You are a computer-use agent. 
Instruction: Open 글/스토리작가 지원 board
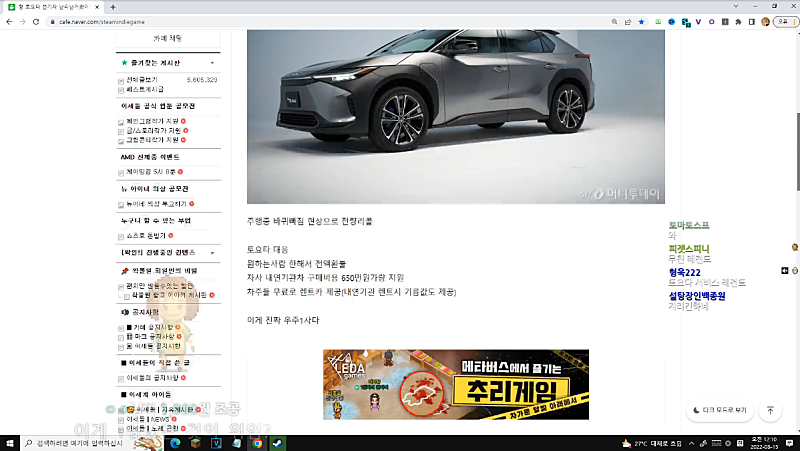(154, 131)
